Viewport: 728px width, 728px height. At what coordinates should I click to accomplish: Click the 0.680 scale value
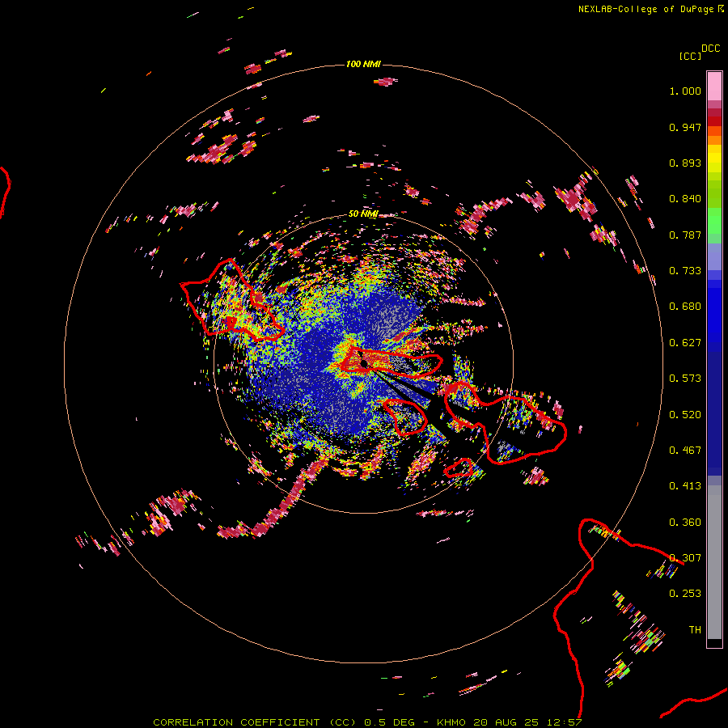click(685, 307)
